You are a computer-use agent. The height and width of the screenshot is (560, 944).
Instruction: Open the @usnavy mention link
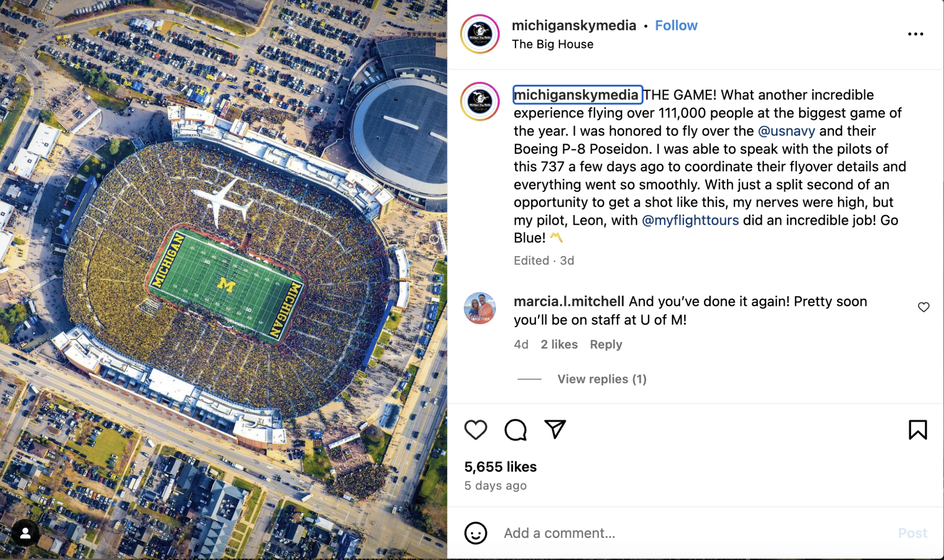pos(786,131)
